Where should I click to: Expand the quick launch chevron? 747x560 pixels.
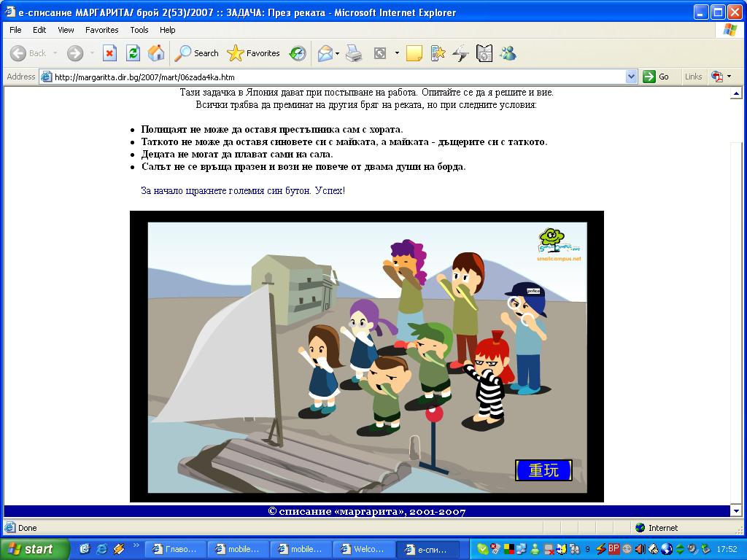136,545
